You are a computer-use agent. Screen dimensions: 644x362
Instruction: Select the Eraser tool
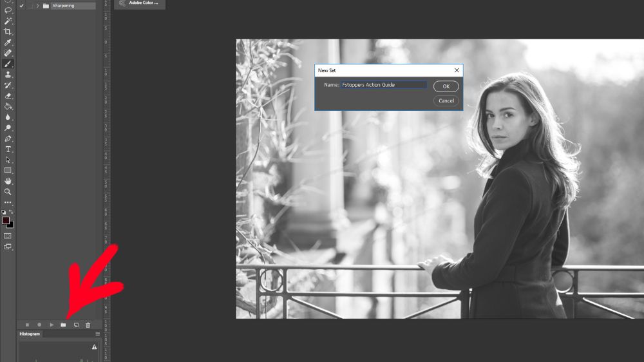(8, 96)
